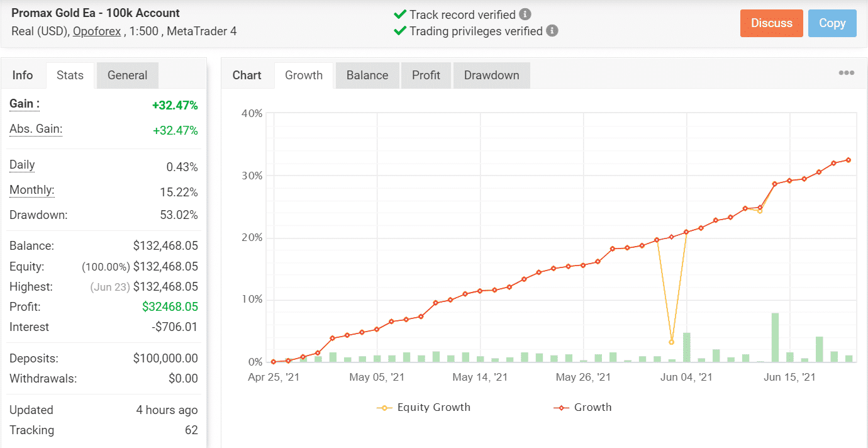
Task: Click the orange Discuss button
Action: pos(772,23)
